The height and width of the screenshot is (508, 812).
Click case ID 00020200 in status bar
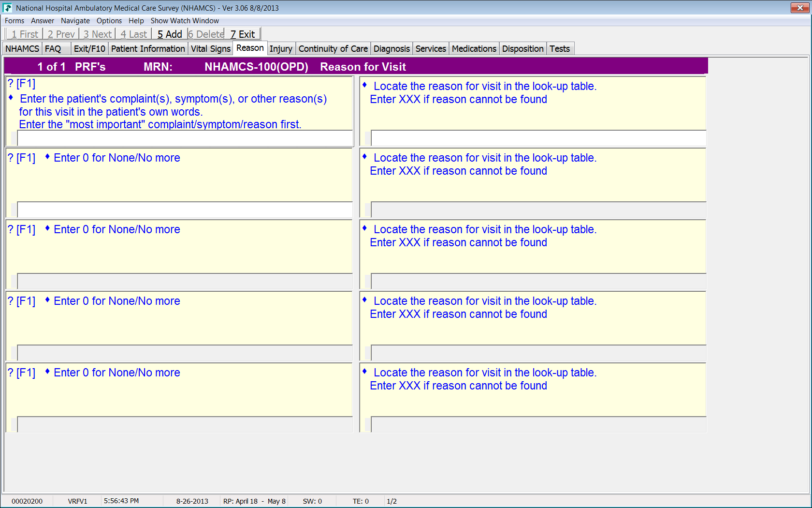[27, 501]
